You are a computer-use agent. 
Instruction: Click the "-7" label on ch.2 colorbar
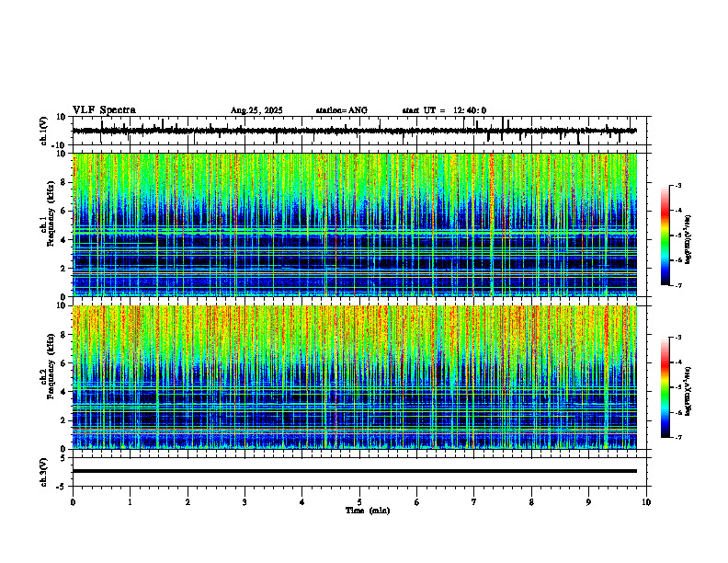tap(677, 438)
